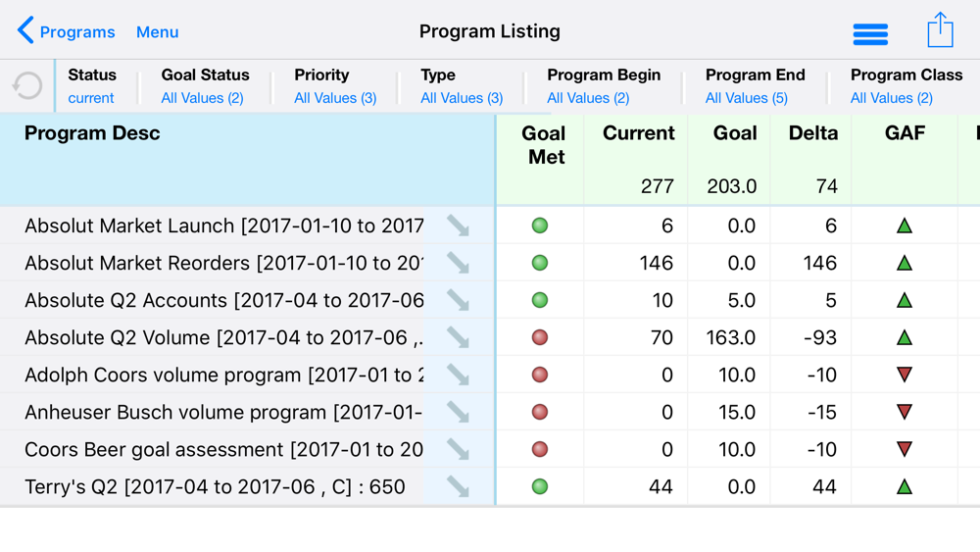Viewport: 980px width, 552px height.
Task: Tap arrow icon beside Absolut Market Launch
Action: [x=458, y=226]
